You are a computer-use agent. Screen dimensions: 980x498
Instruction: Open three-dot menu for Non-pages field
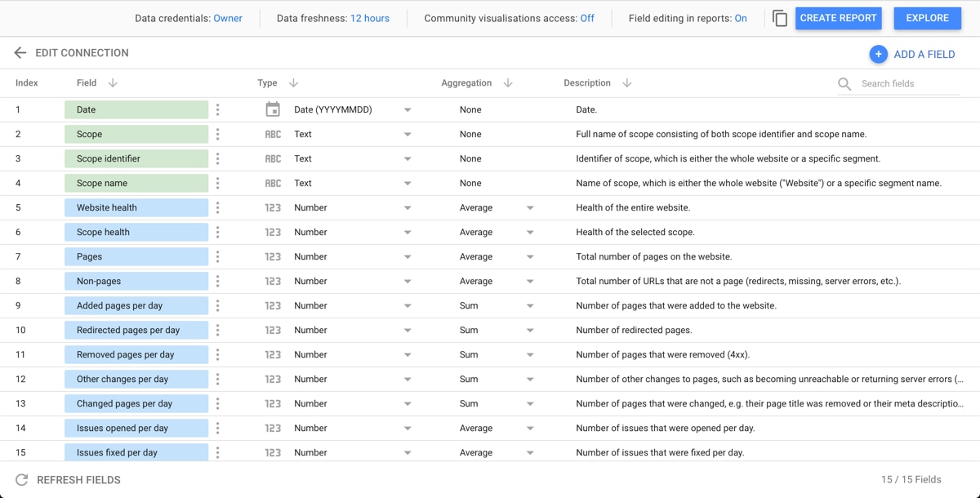click(218, 281)
